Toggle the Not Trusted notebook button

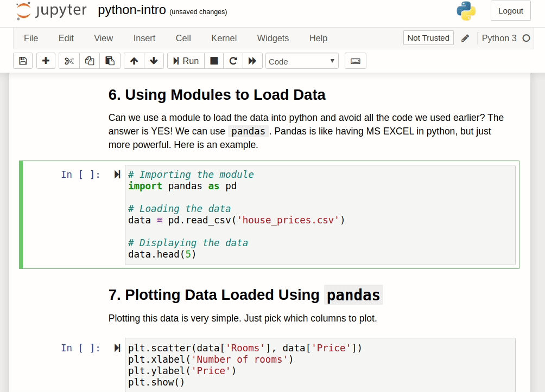tap(428, 38)
